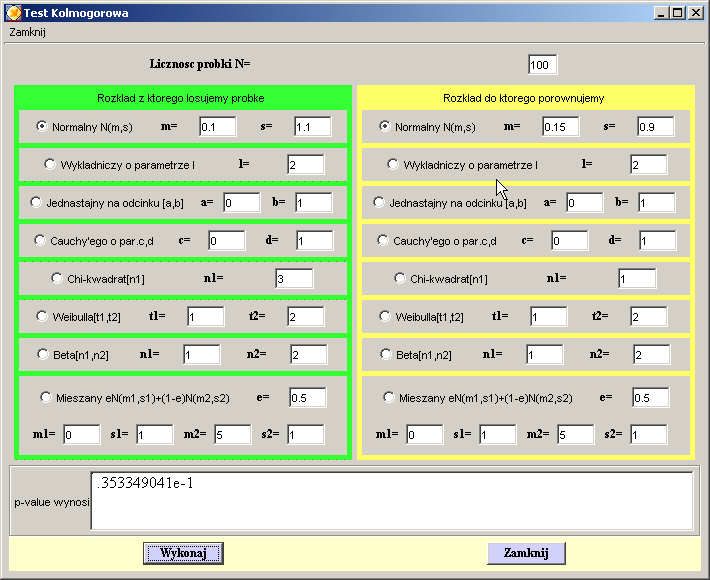Select Wykladniczy radio in green sampling panel
Viewport: 710px width, 580px height.
pos(50,164)
